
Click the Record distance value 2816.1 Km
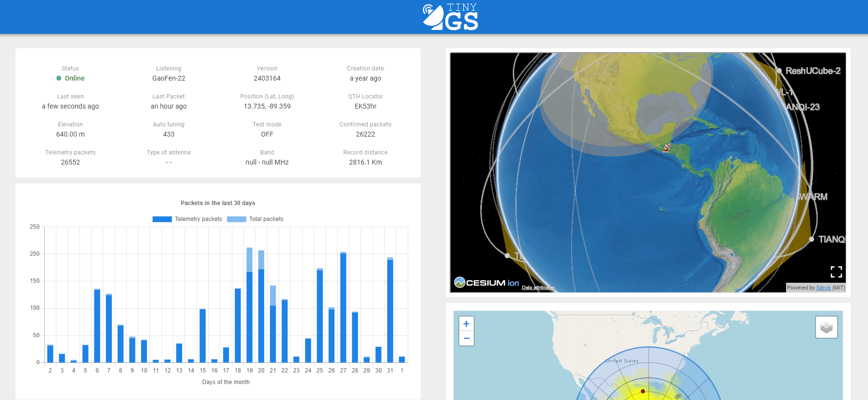[x=365, y=162]
